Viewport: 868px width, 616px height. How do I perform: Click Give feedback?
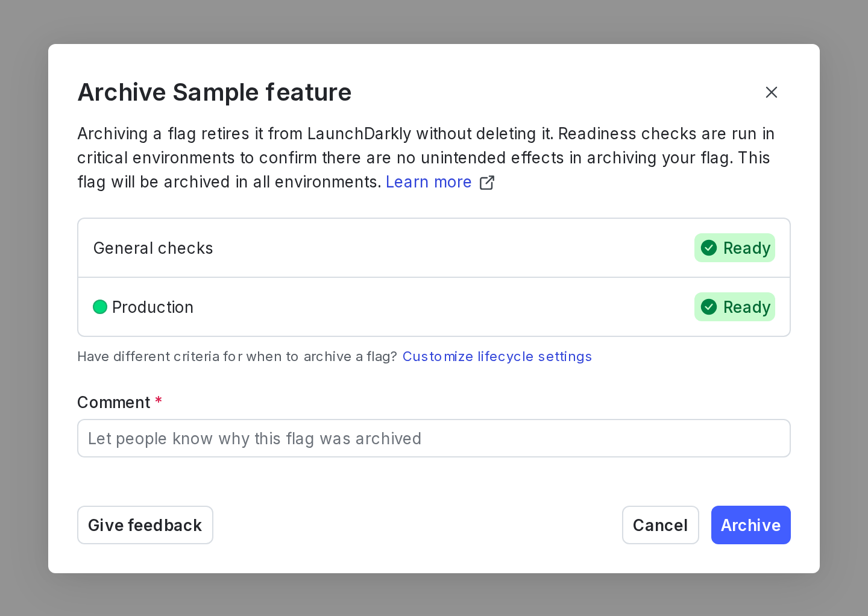click(x=145, y=525)
